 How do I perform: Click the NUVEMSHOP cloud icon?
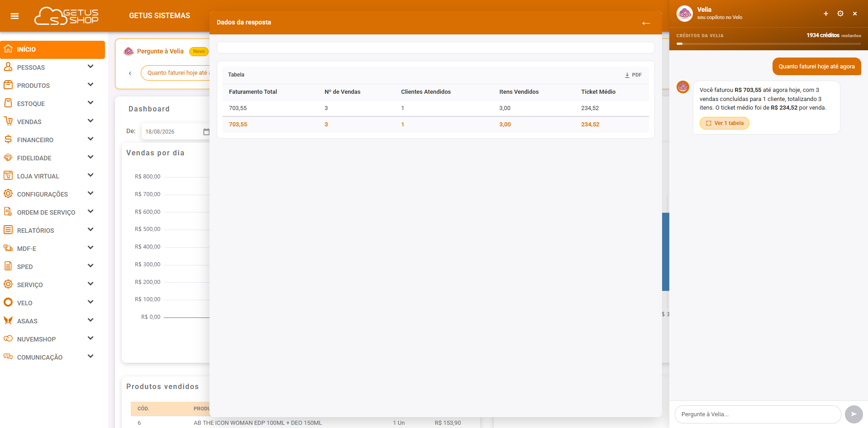click(8, 338)
